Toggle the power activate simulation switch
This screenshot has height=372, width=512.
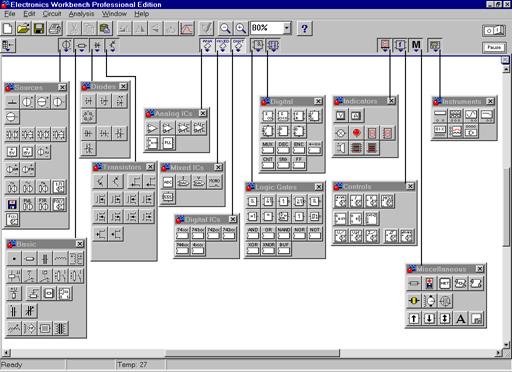[x=494, y=31]
